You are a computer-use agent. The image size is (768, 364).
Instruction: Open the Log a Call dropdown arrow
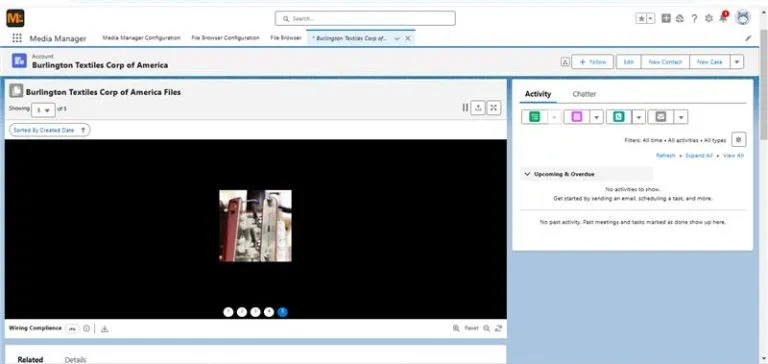tap(639, 117)
